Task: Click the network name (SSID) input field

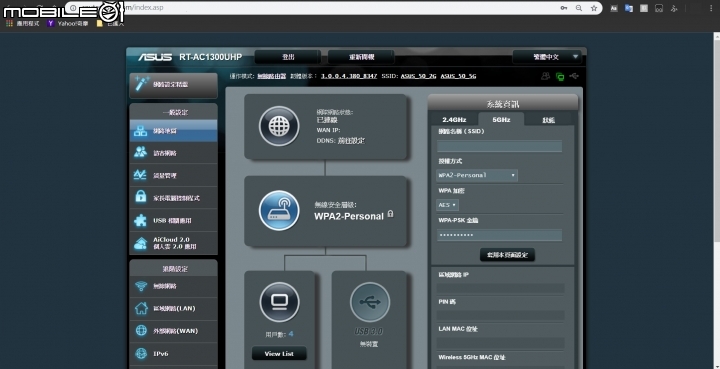Action: [x=499, y=146]
